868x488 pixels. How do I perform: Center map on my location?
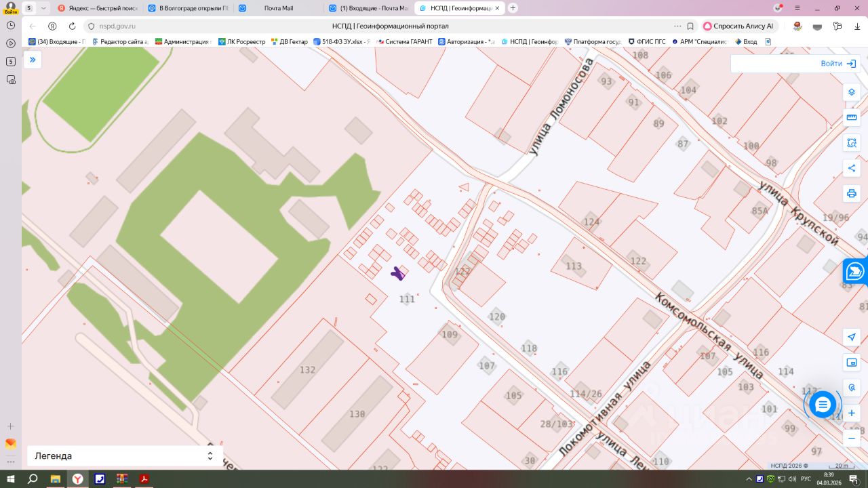pyautogui.click(x=852, y=338)
